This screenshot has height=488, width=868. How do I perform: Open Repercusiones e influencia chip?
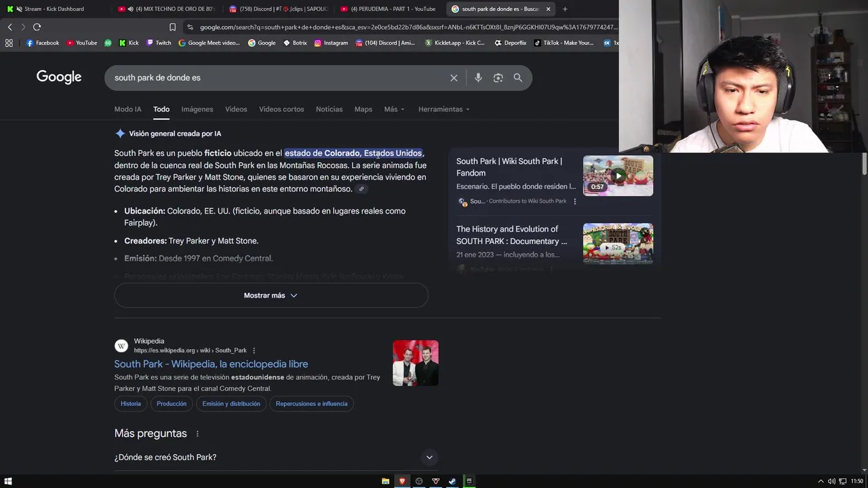click(x=311, y=404)
